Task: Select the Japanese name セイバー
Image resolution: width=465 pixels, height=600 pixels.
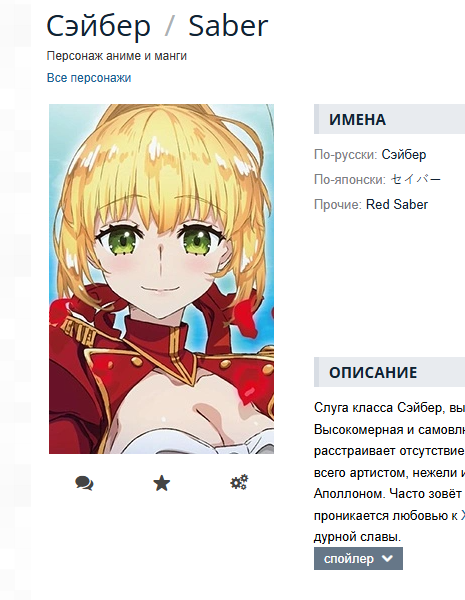Action: [x=416, y=179]
